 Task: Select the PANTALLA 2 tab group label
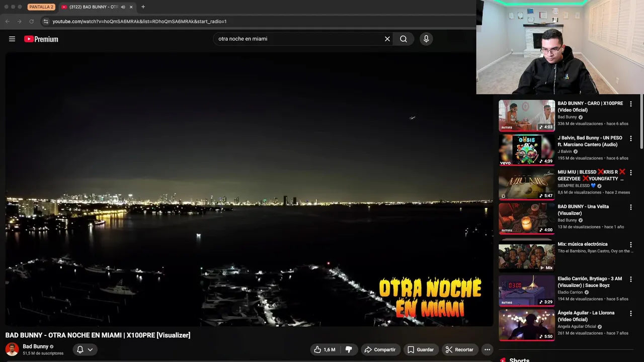[41, 7]
